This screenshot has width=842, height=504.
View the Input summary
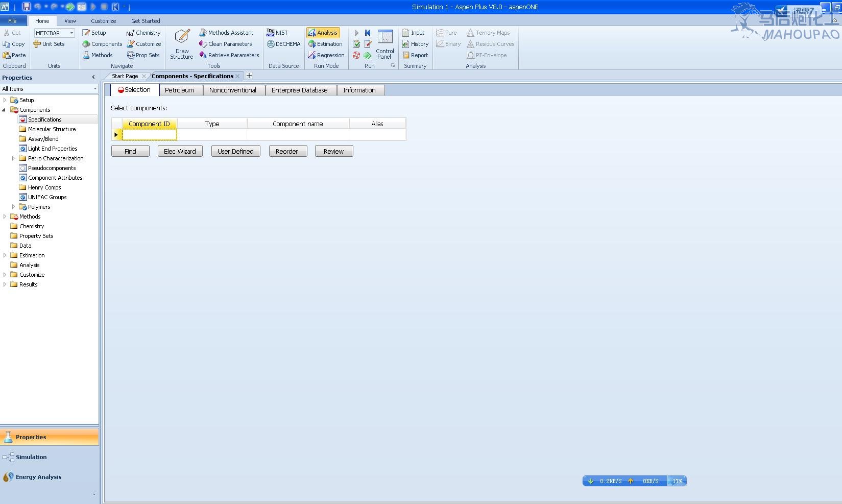413,33
